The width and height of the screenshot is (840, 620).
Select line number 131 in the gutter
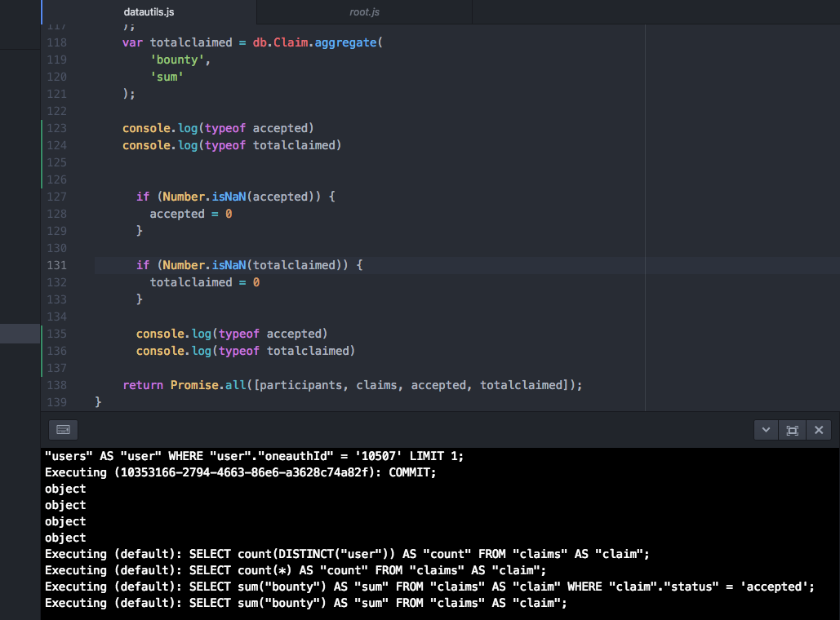coord(56,265)
